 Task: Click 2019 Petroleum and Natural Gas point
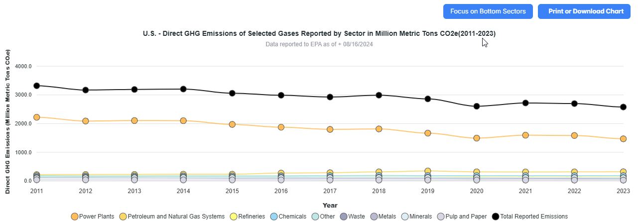pos(428,171)
